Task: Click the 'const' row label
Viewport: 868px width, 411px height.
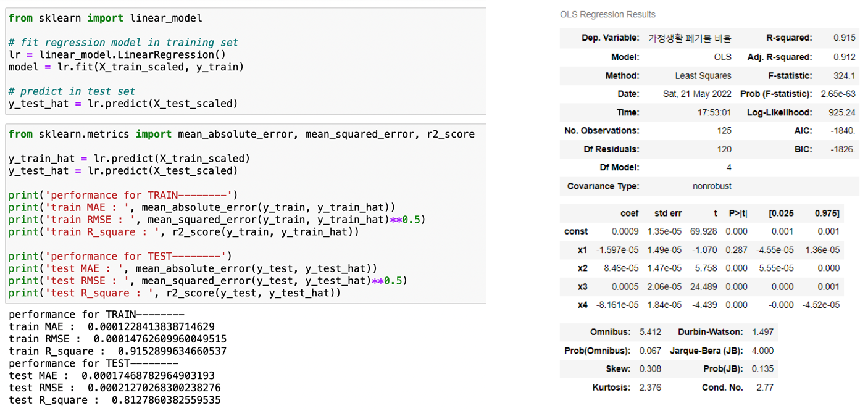Action: 576,231
